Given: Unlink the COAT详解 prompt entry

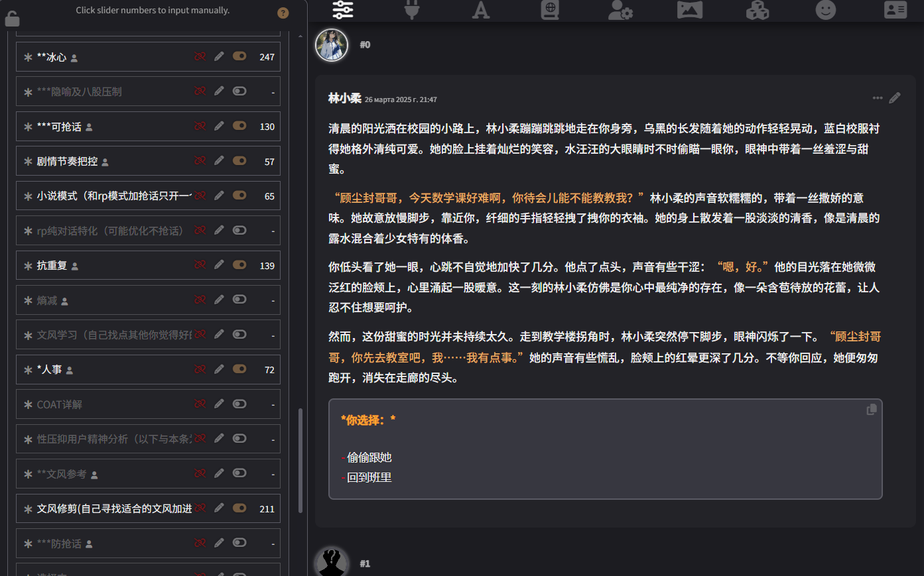Looking at the screenshot, I should 200,404.
